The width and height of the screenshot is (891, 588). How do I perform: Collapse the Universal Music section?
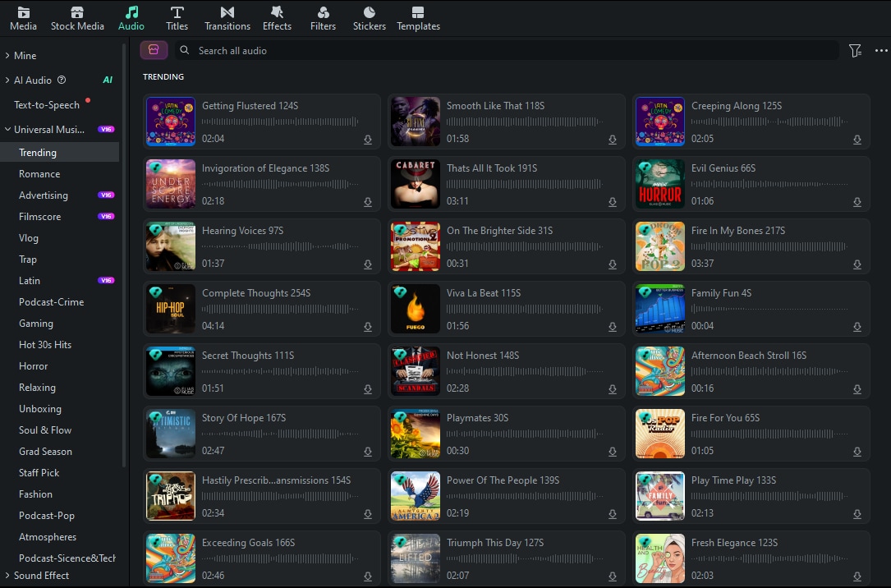pos(7,129)
